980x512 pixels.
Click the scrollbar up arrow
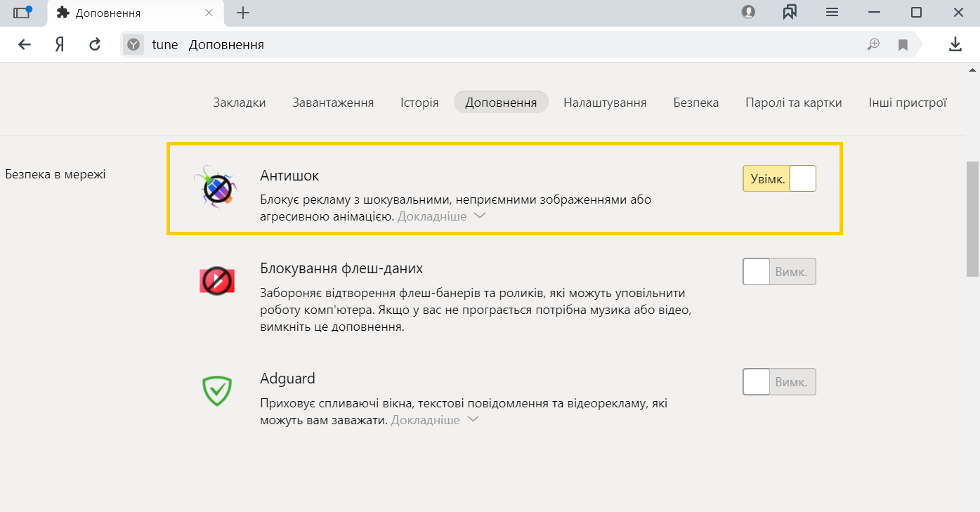[x=973, y=69]
